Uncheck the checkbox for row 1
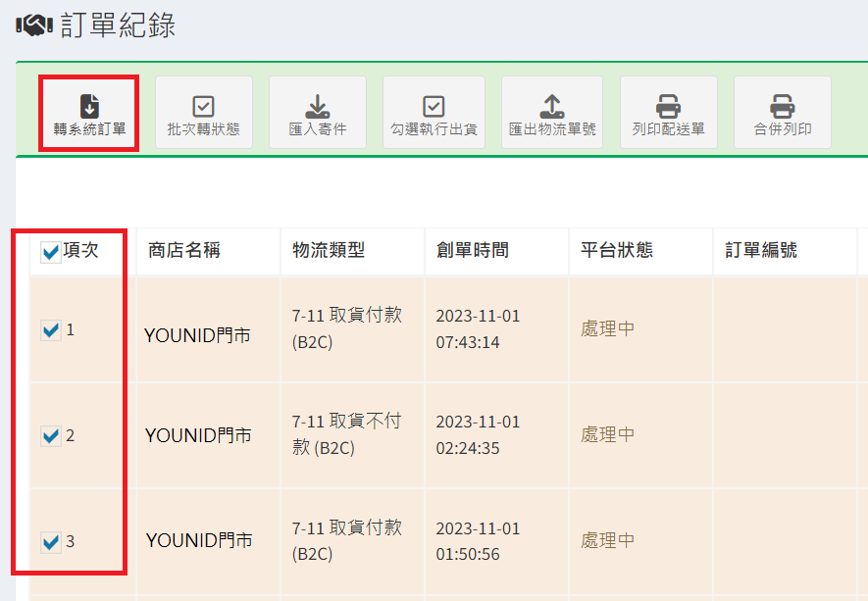 point(51,330)
